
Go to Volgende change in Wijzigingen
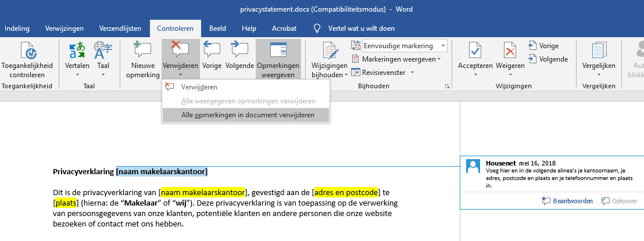(548, 59)
